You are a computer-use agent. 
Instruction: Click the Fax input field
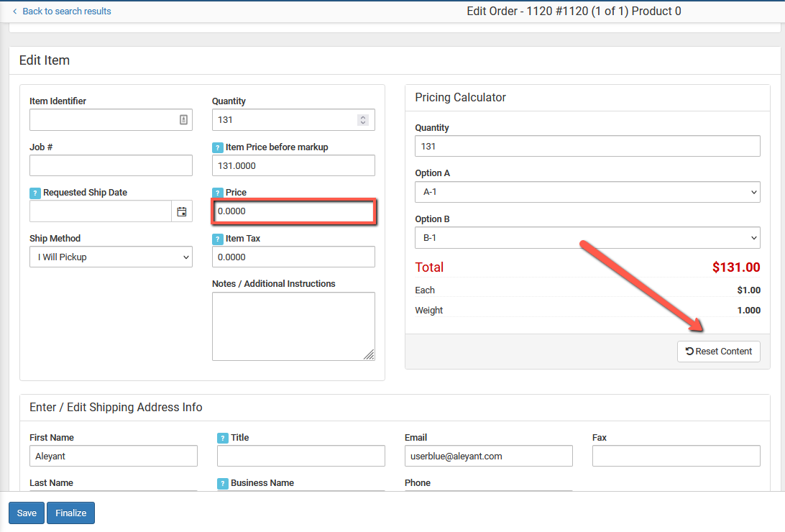pos(676,456)
